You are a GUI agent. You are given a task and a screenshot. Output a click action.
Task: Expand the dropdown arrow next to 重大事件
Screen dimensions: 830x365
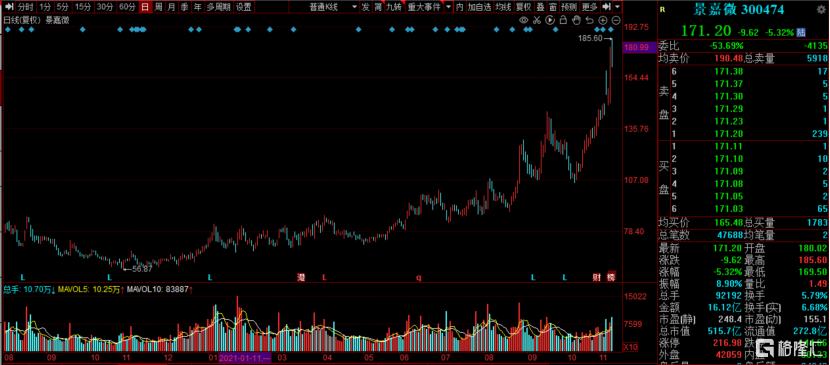(x=448, y=7)
